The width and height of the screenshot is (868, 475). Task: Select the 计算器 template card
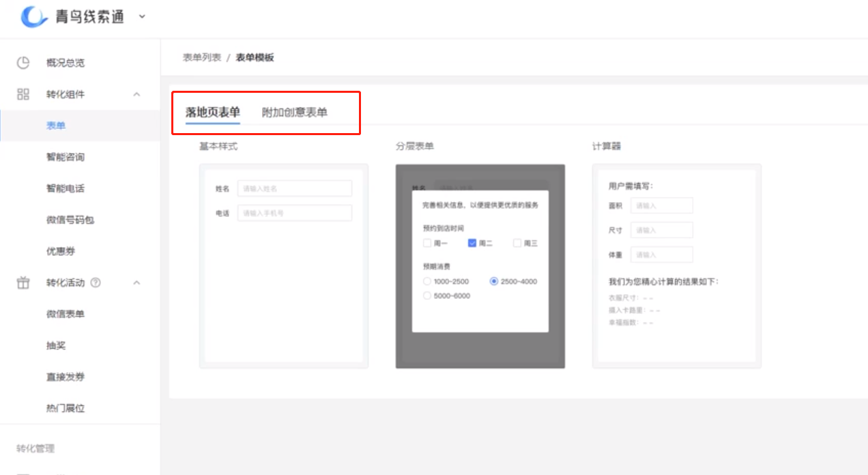[x=677, y=266]
